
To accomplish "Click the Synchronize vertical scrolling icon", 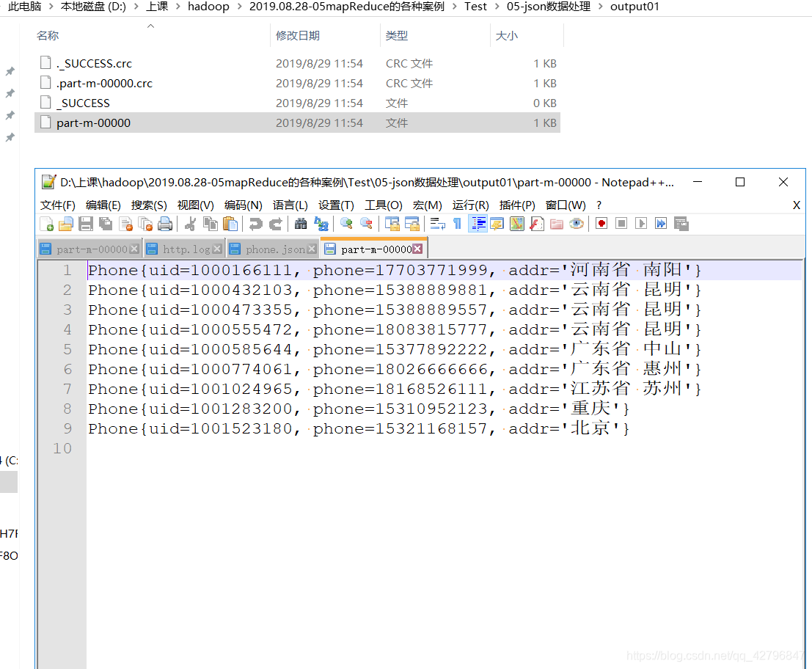I will [x=392, y=224].
